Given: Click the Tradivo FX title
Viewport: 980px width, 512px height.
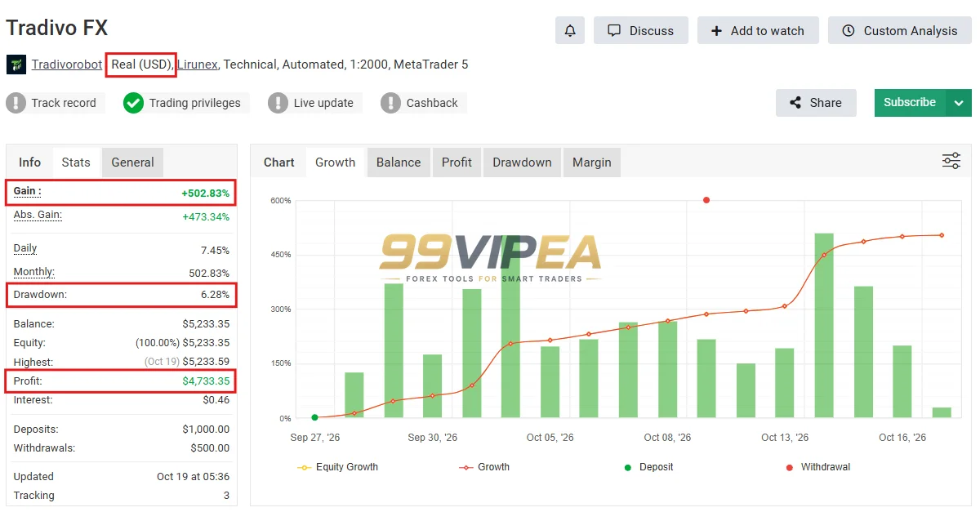Looking at the screenshot, I should (57, 28).
